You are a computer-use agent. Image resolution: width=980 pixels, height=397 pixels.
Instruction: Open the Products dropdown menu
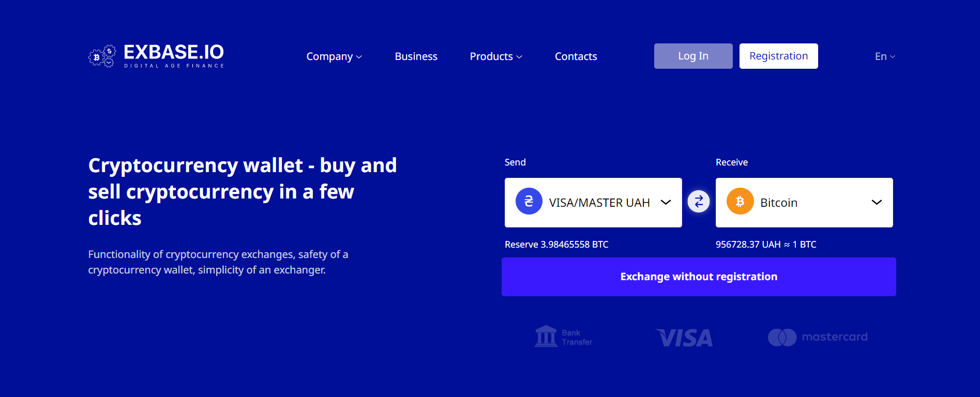coord(496,56)
